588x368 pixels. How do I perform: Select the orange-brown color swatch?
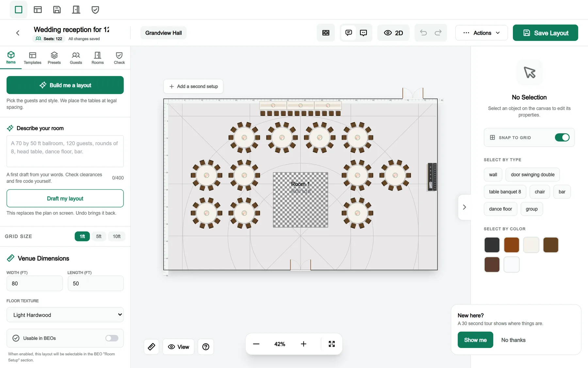(x=512, y=245)
